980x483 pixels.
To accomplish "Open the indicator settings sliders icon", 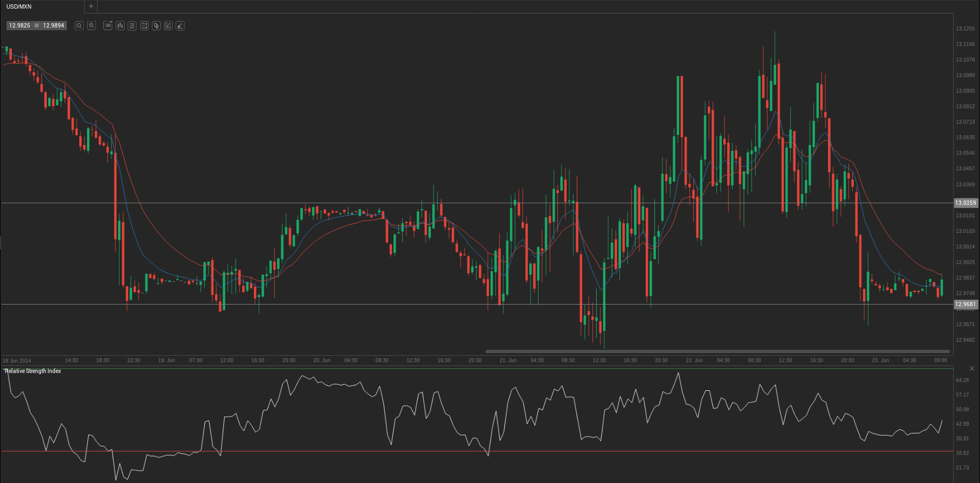I will 132,26.
